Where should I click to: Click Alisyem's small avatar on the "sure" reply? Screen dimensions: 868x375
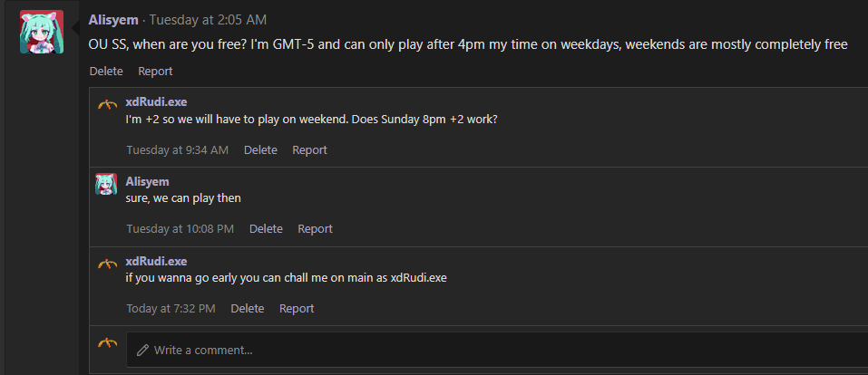107,185
